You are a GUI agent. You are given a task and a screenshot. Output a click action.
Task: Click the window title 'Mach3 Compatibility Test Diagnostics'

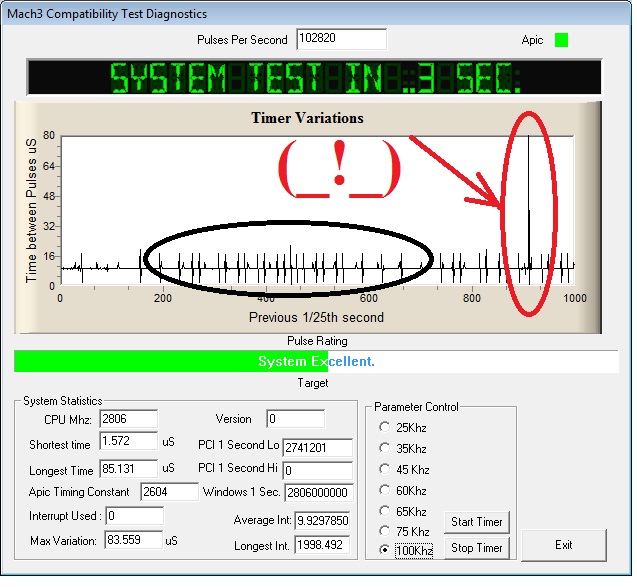click(x=107, y=14)
